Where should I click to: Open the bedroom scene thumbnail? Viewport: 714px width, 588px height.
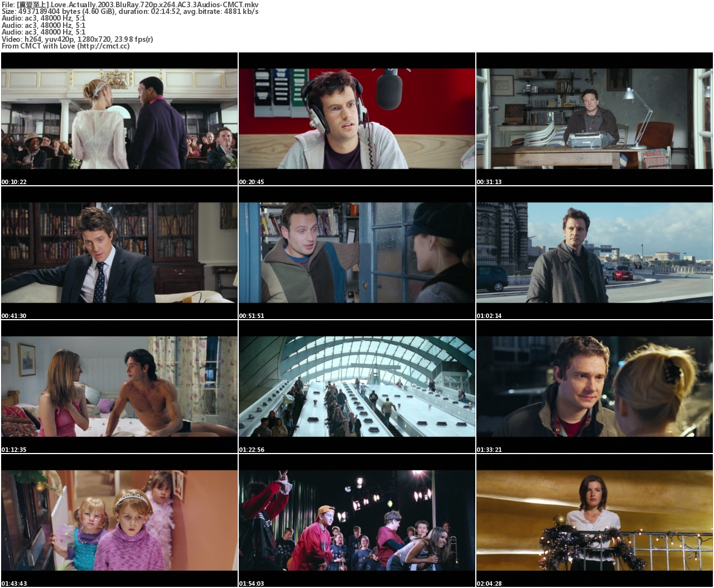click(x=119, y=386)
